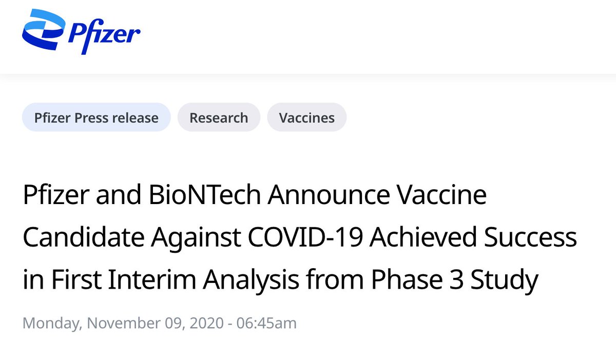Open the Pfizer Press release tag
The image size is (616, 364).
point(96,117)
